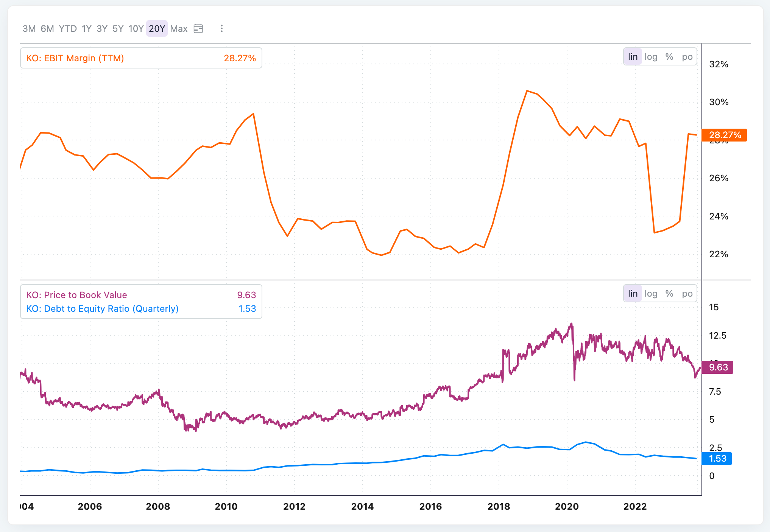The image size is (770, 532).
Task: Enable log scale on Price to Book chart
Action: tap(651, 294)
